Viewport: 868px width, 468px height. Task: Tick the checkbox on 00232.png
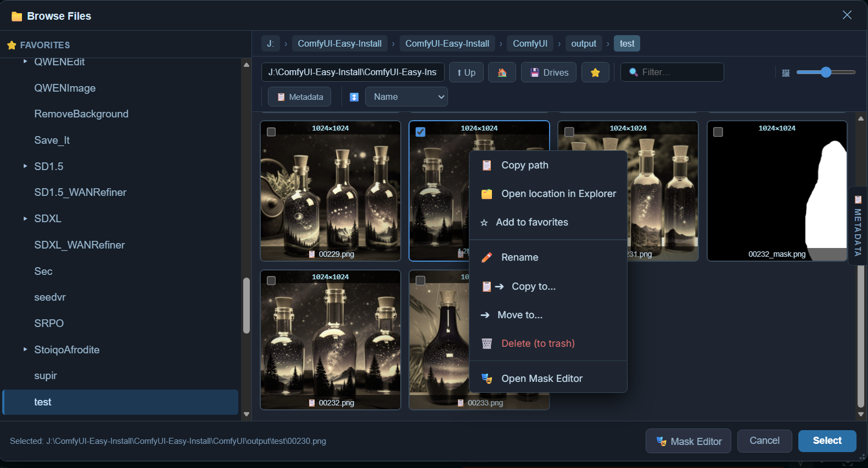(x=271, y=280)
